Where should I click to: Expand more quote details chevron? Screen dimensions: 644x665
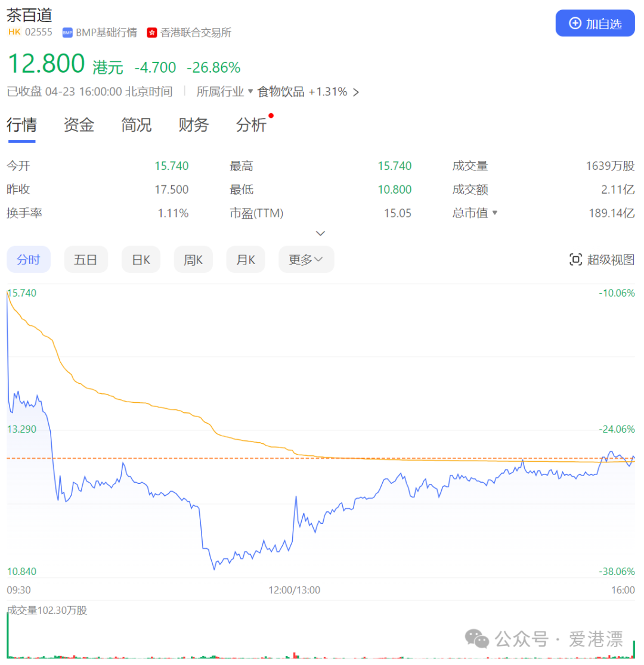point(321,233)
